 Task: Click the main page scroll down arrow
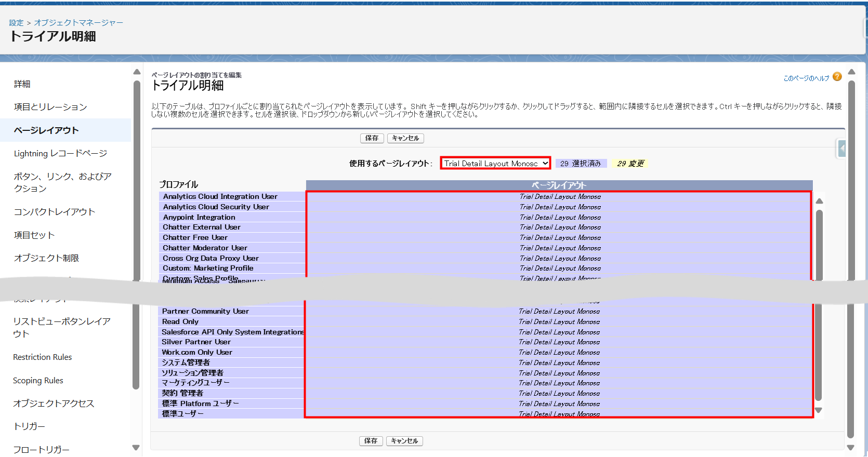coord(851,447)
